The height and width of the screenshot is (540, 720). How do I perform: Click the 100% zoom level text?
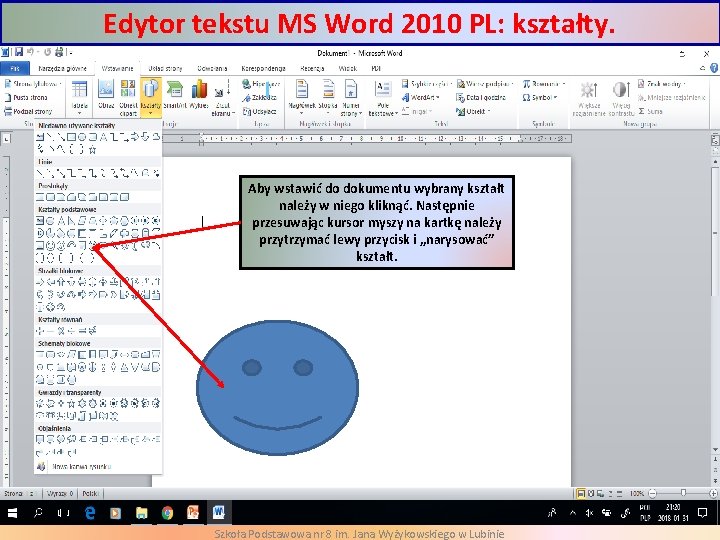point(636,494)
